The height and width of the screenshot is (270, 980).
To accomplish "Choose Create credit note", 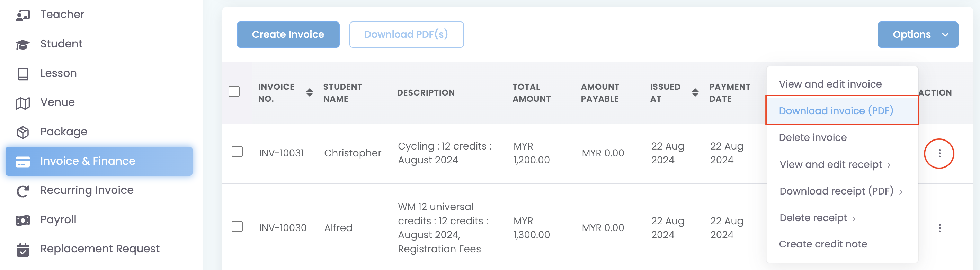I will click(x=823, y=244).
